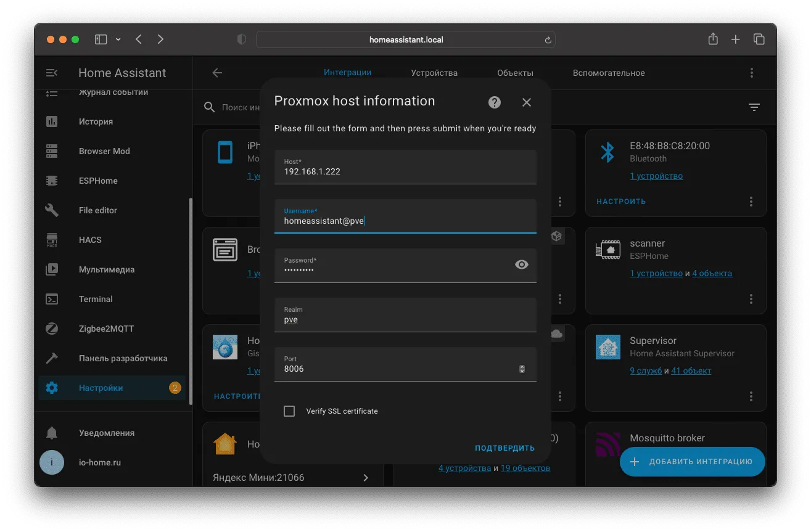
Task: Open Supervisor card three-dot menu
Action: coord(751,396)
